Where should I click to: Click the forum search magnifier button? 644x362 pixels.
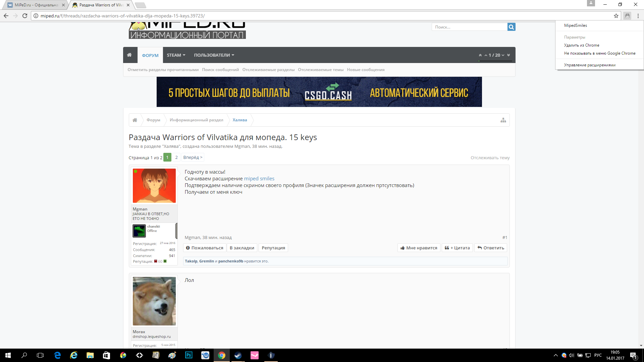(511, 27)
